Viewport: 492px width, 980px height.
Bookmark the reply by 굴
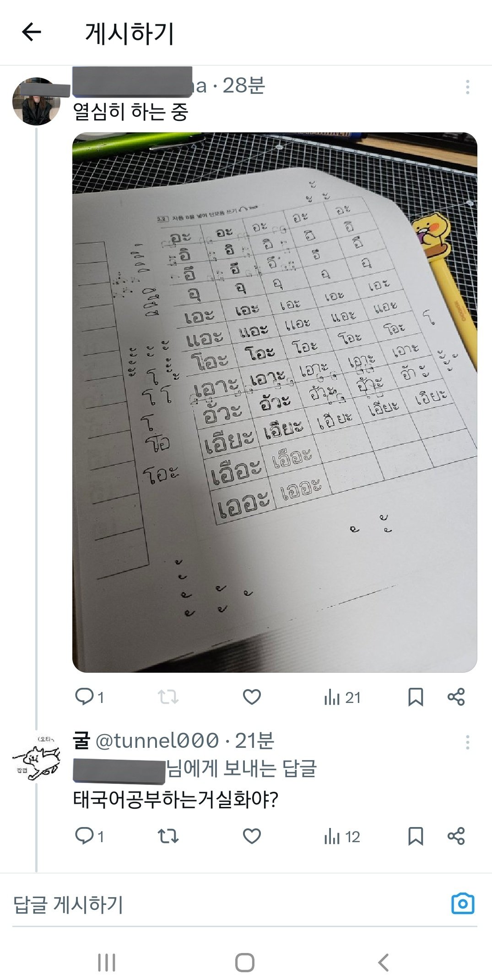416,836
